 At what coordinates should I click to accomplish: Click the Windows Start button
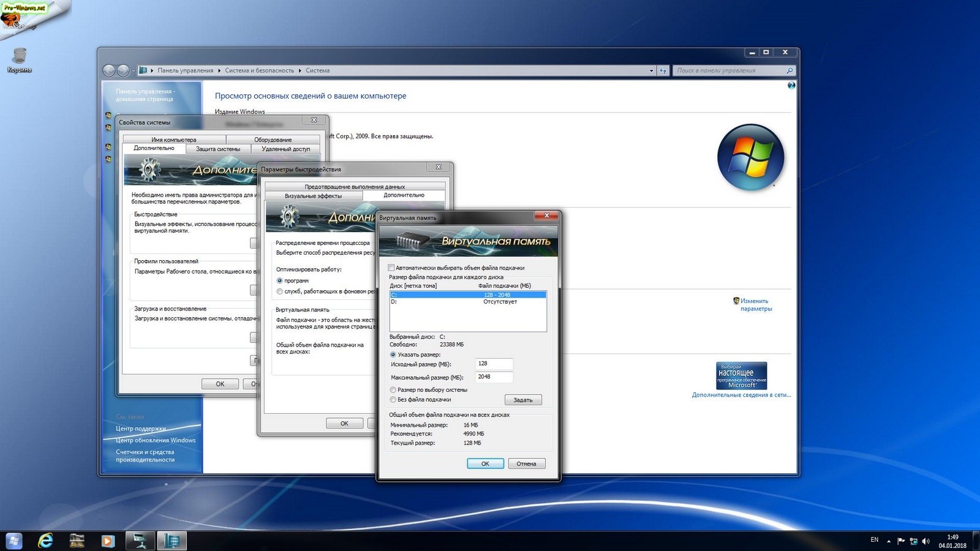[x=13, y=541]
